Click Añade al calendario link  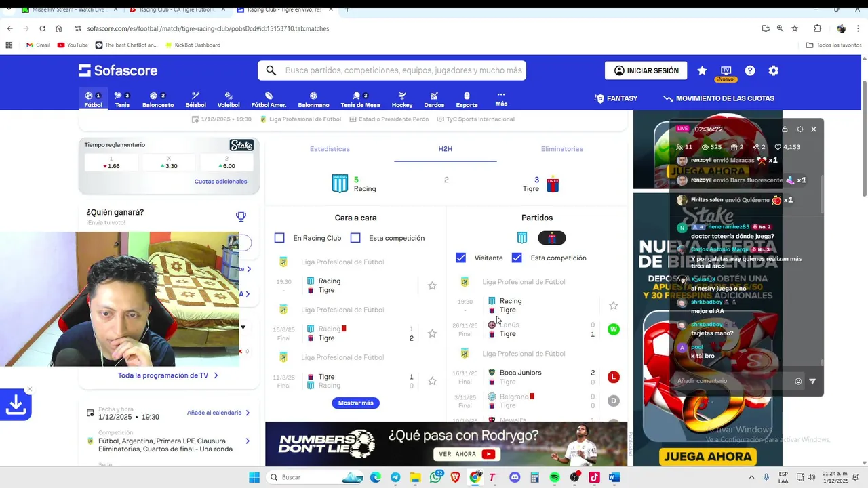218,413
